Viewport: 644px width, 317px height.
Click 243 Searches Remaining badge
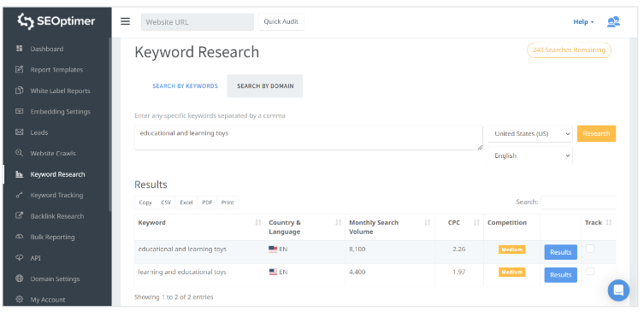(569, 50)
